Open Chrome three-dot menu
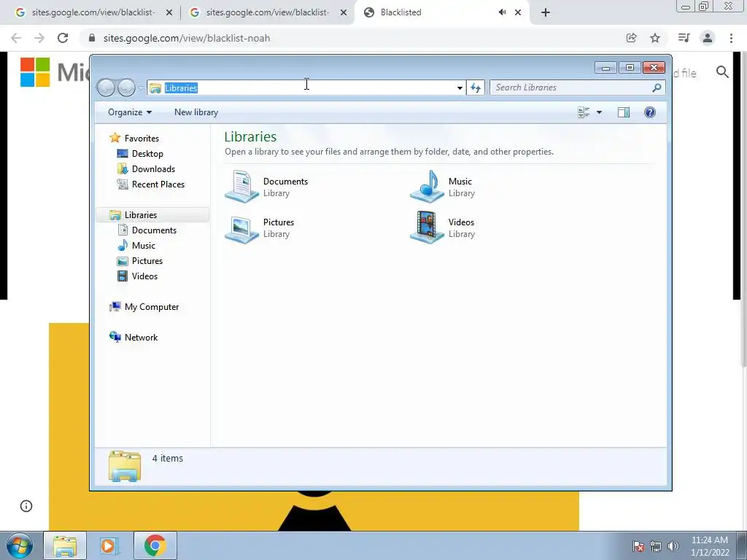This screenshot has width=747, height=560. coord(731,38)
